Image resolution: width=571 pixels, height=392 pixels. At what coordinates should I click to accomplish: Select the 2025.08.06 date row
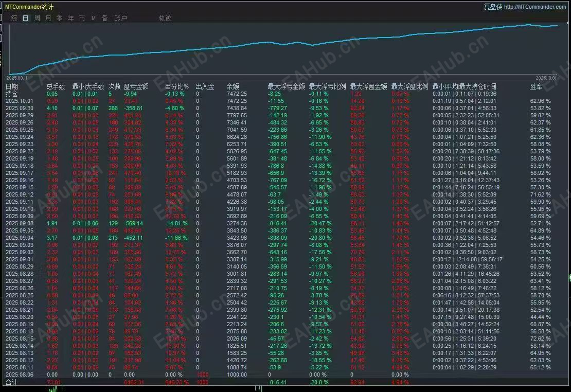20,375
